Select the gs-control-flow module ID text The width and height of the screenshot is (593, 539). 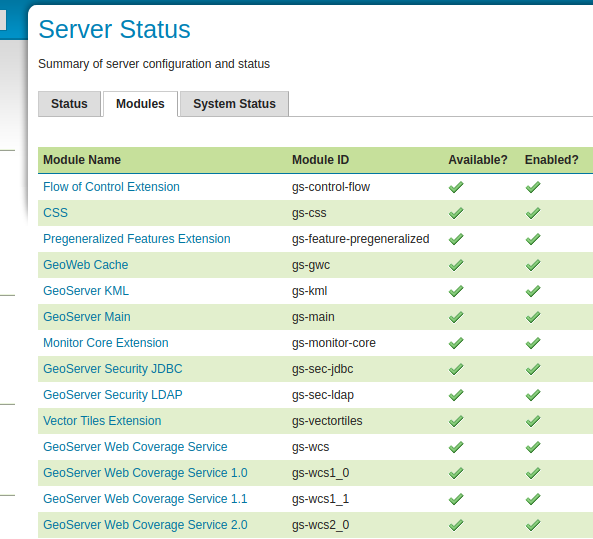click(331, 187)
